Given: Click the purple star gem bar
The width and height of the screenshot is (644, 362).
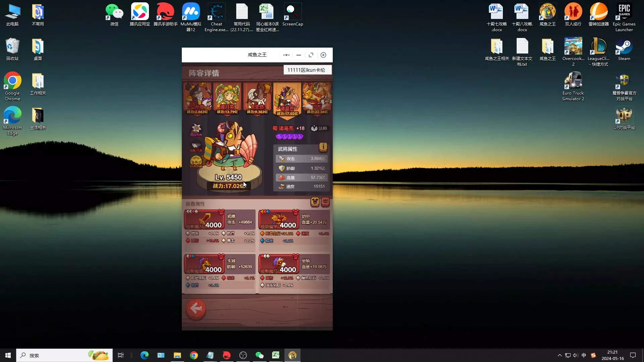Looking at the screenshot, I should (289, 136).
